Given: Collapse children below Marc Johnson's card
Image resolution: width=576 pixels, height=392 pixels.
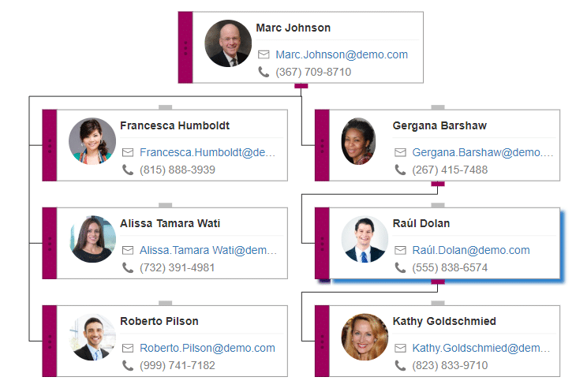Looking at the screenshot, I should 301,85.
